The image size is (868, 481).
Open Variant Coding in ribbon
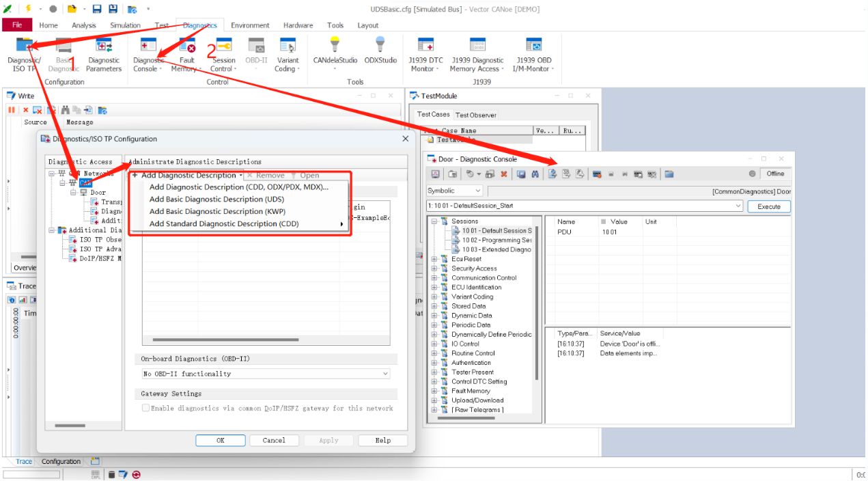288,55
